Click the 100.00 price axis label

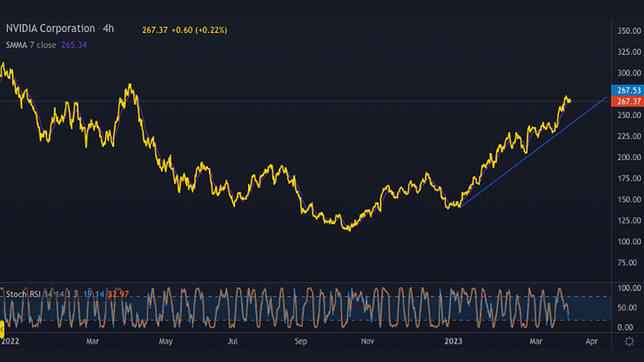click(629, 241)
